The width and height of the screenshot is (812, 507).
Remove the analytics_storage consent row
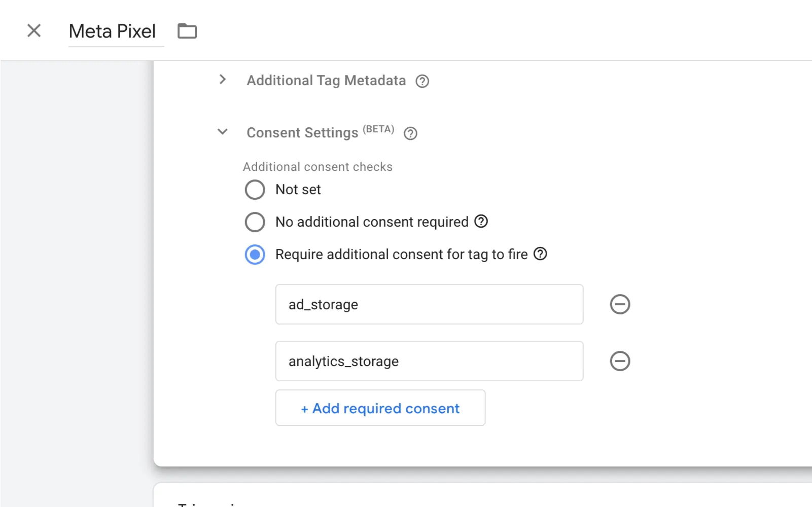[x=620, y=361]
